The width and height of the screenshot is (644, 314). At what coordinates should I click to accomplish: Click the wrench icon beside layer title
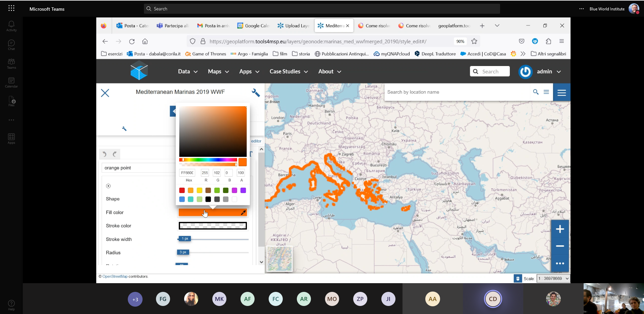click(x=256, y=92)
